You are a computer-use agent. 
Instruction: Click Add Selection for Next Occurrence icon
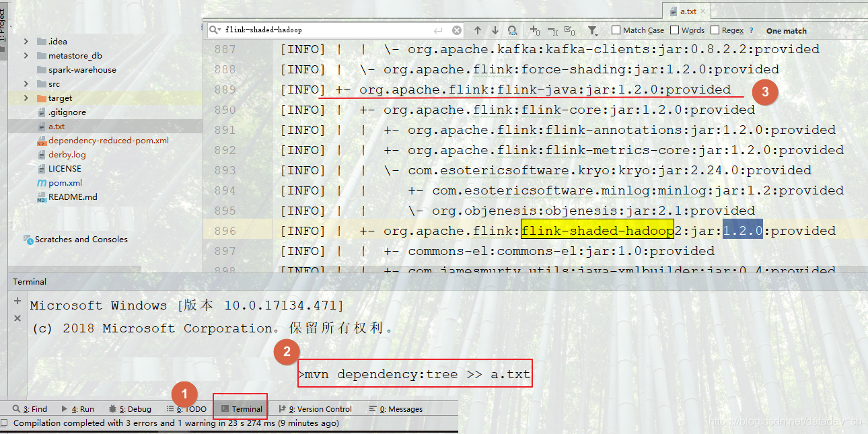tap(535, 30)
